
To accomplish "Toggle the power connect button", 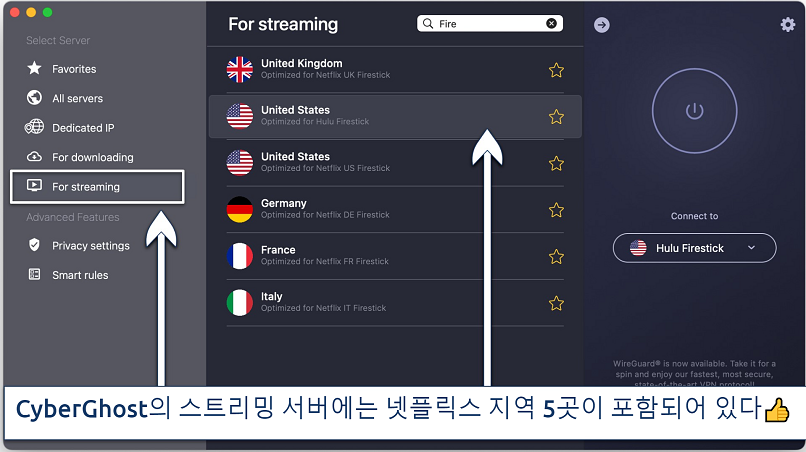I will tap(694, 111).
